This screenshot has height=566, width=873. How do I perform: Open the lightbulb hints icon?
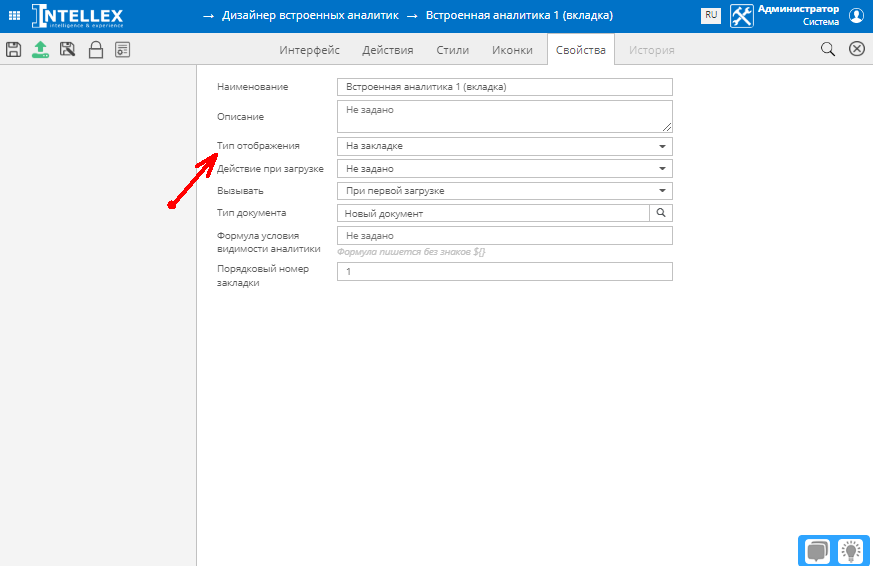pyautogui.click(x=850, y=551)
